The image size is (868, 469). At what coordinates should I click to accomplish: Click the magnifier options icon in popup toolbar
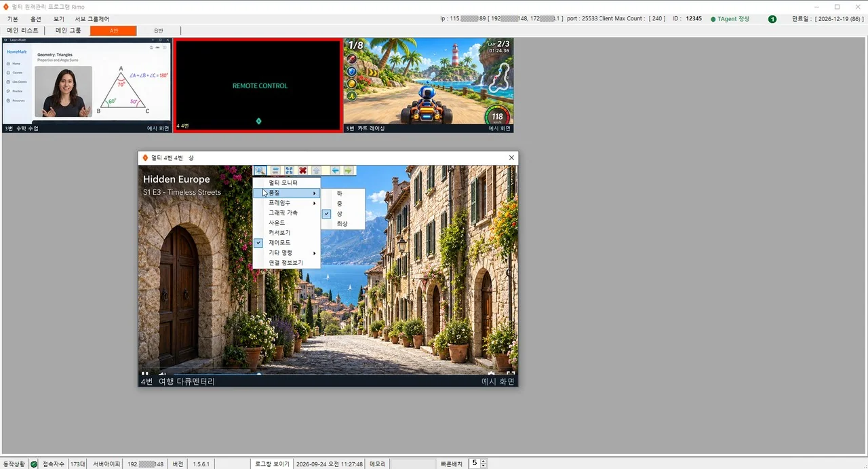260,170
